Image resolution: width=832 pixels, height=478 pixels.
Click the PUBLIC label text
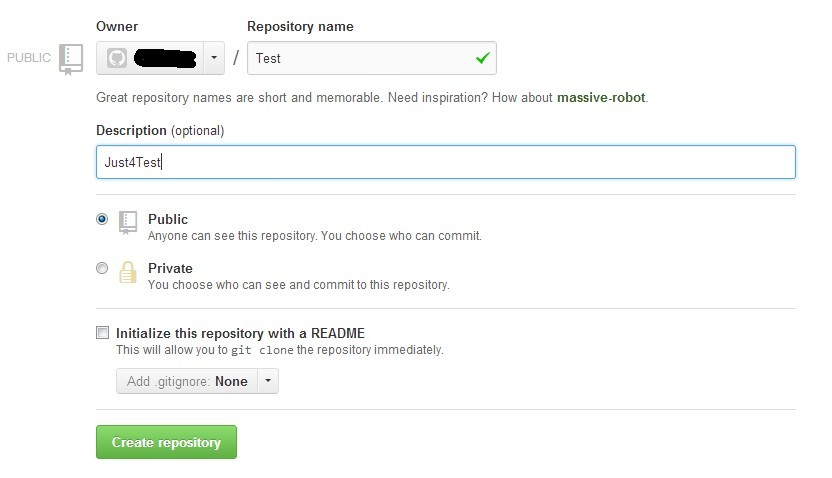(29, 57)
